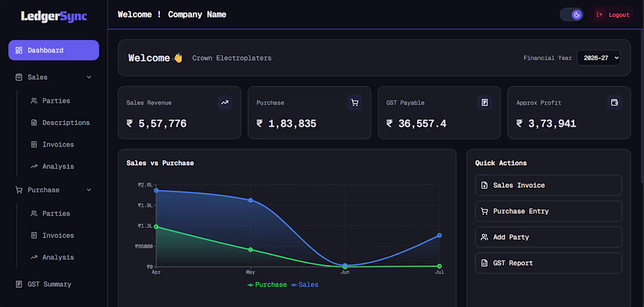Click the Parties people icon under Purchase

click(x=34, y=213)
